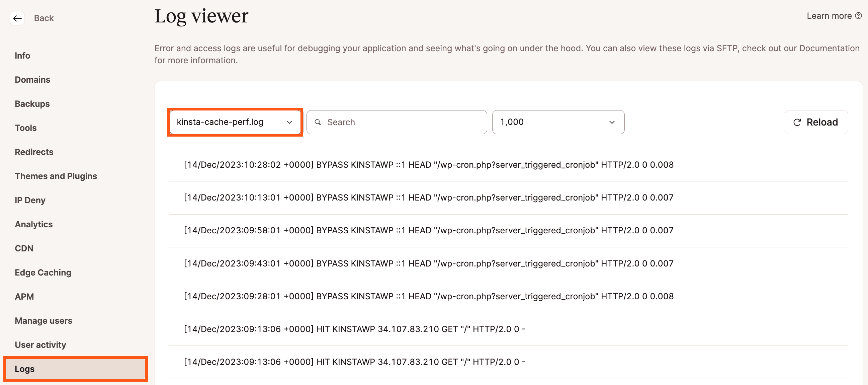
Task: Click the Back arrow icon
Action: 16,18
